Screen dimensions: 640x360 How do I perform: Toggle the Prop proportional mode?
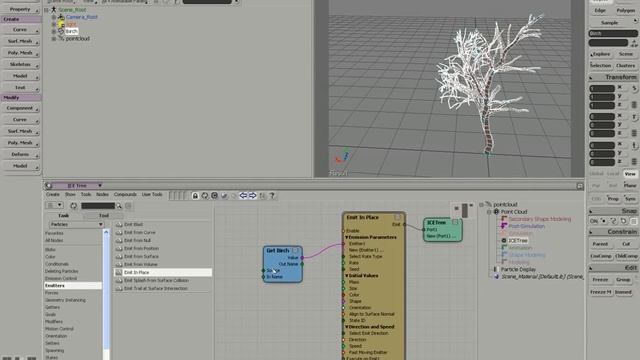coord(613,199)
